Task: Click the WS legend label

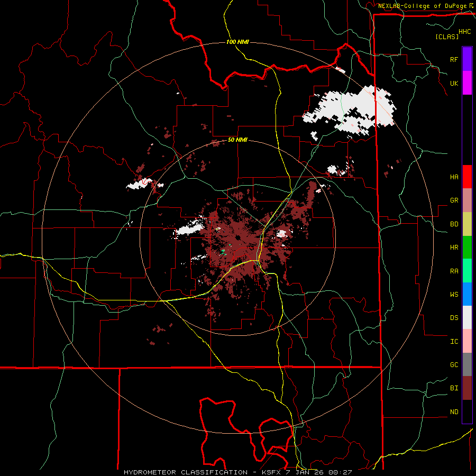Action: pos(454,295)
